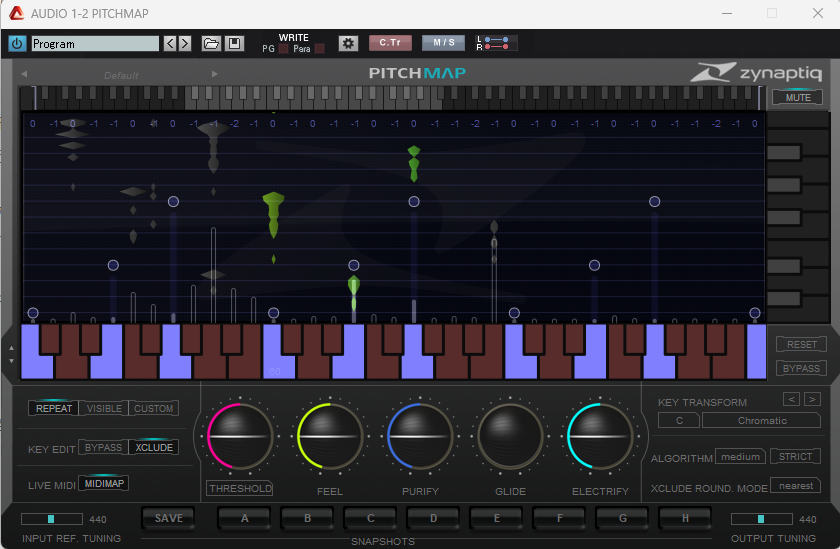
Task: Click the PURIFY knob
Action: (420, 436)
